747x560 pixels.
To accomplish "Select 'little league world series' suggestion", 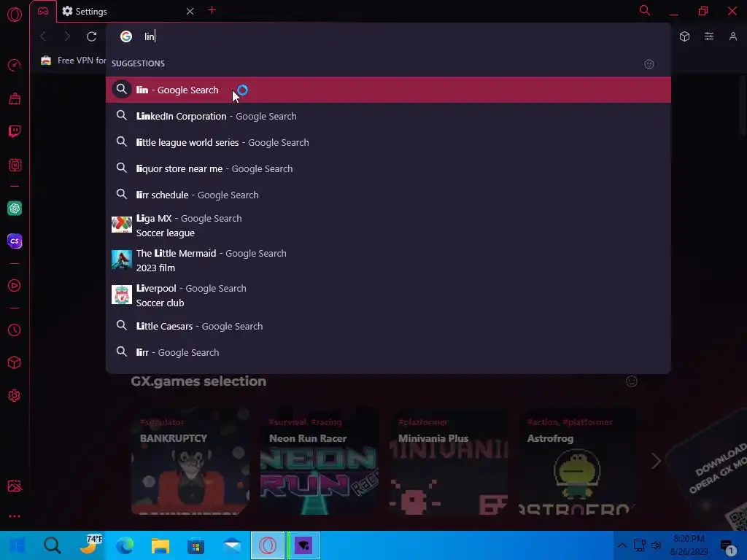I will 388,142.
